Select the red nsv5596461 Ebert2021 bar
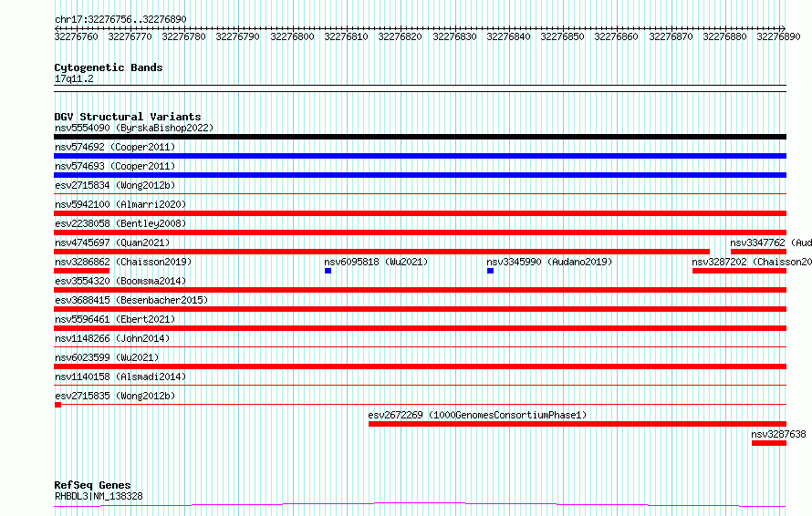812x516 pixels. coord(420,328)
